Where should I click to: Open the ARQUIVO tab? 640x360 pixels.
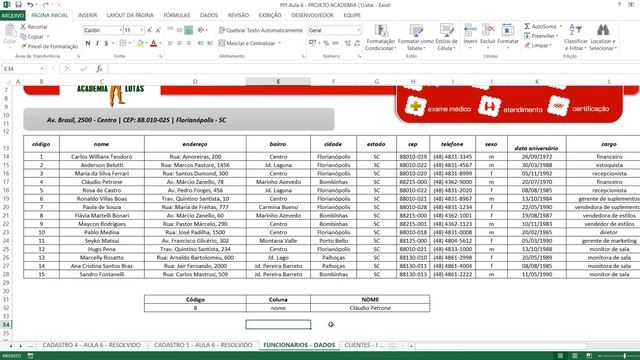(x=13, y=15)
